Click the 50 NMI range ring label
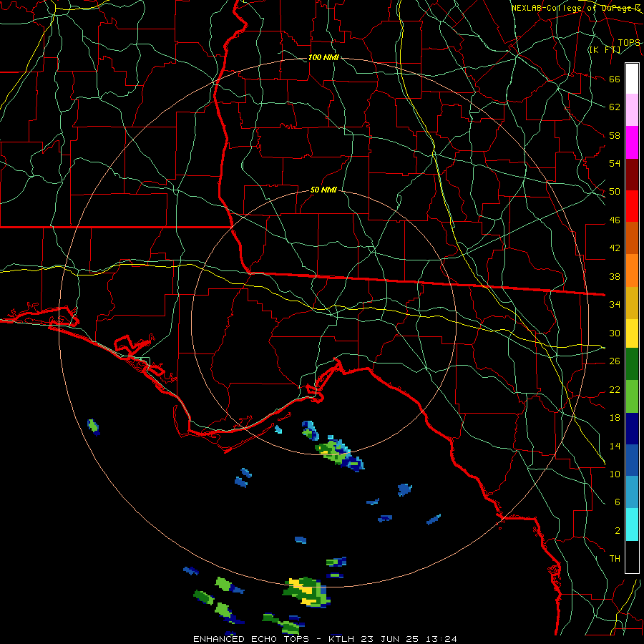Image resolution: width=644 pixels, height=644 pixels. point(323,190)
